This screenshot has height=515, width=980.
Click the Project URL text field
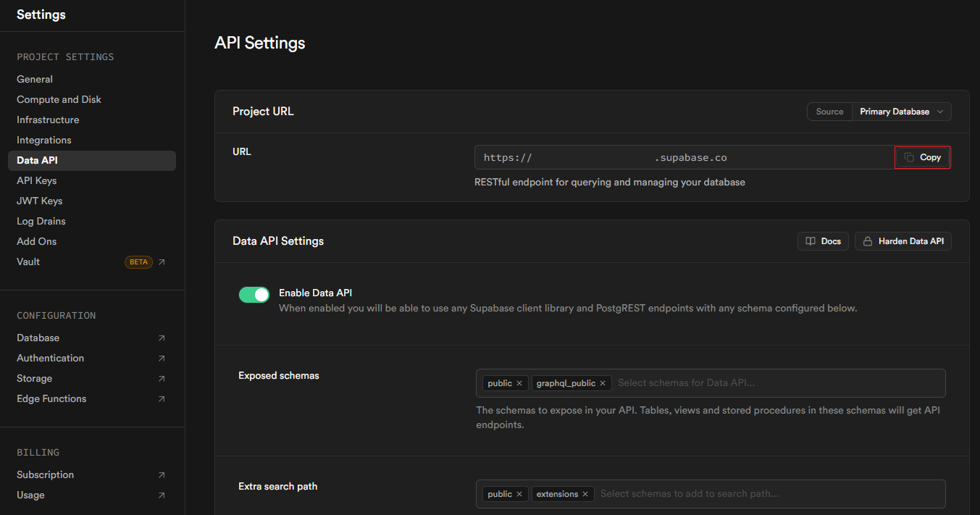(684, 157)
